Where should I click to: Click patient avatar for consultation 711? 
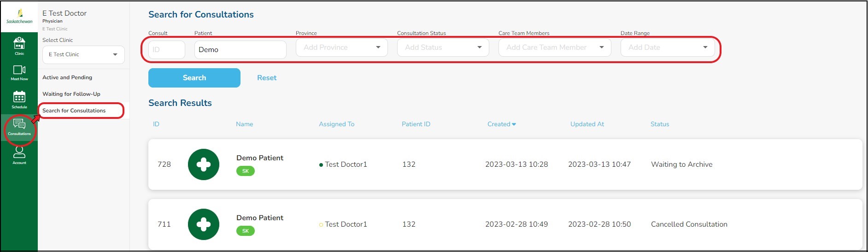tap(204, 224)
